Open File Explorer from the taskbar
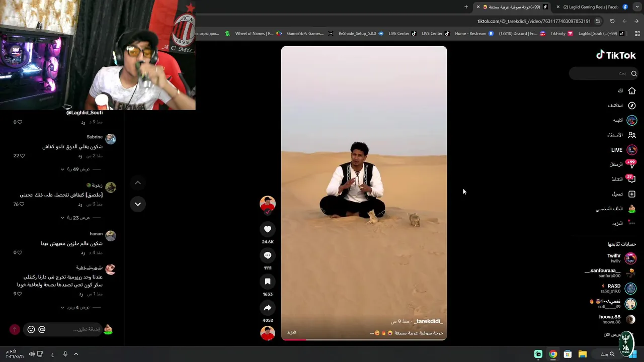The width and height of the screenshot is (644, 362). pos(583,354)
